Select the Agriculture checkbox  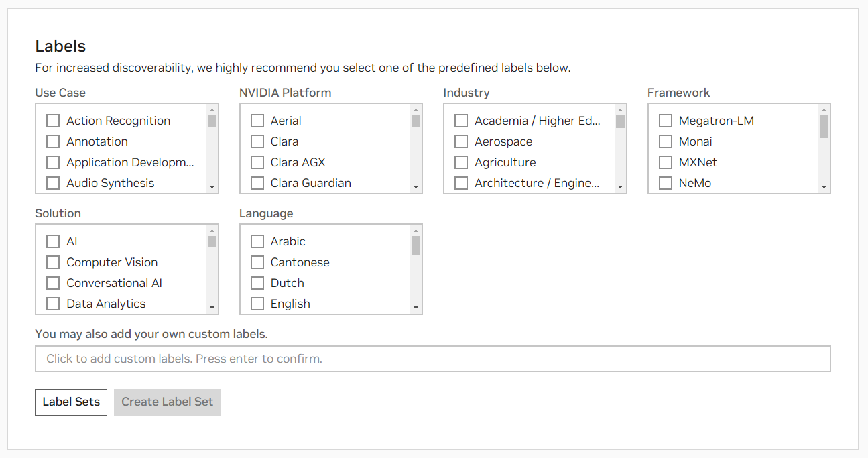[x=461, y=162]
